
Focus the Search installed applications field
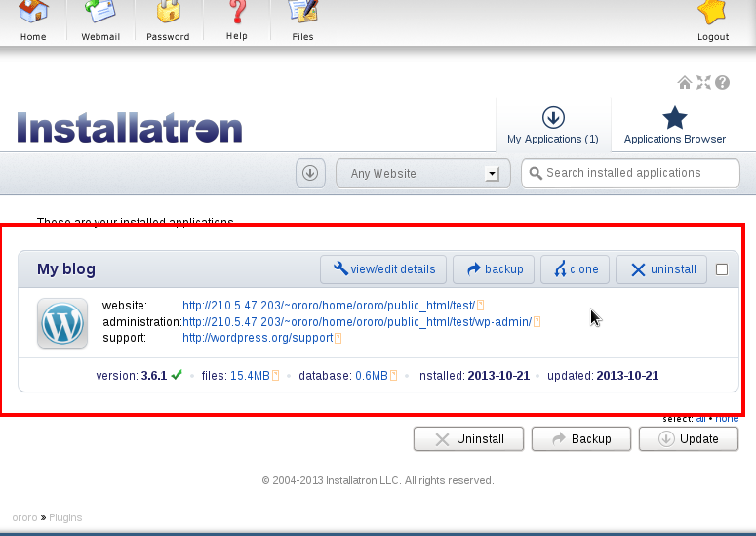coord(630,173)
